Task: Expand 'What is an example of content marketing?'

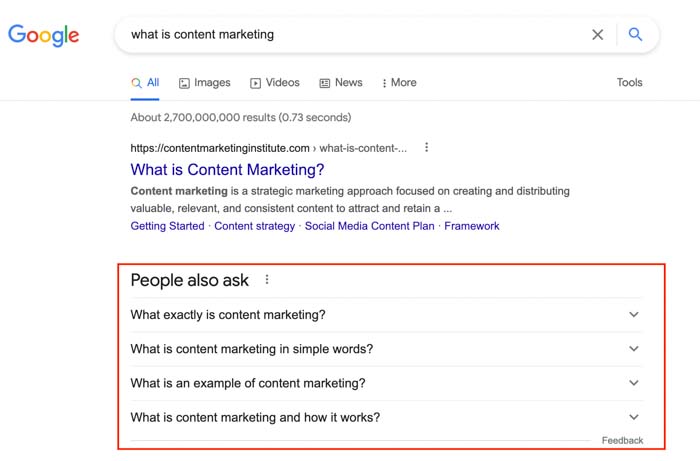Action: point(386,383)
